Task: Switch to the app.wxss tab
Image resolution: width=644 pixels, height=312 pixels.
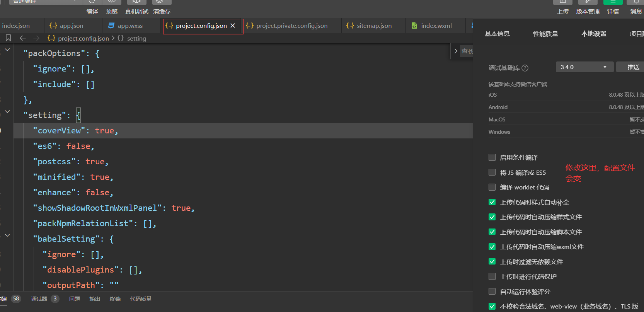Action: point(130,26)
